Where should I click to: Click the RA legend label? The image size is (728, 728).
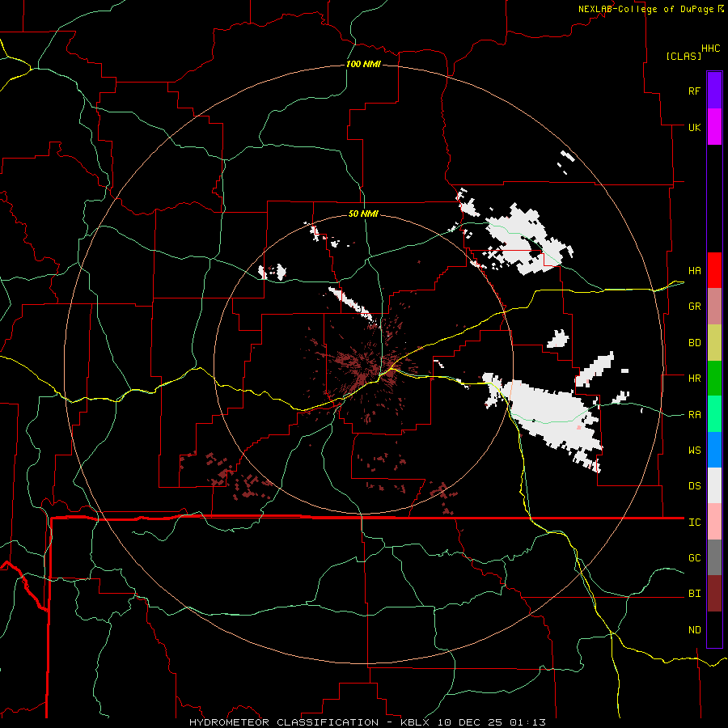click(x=694, y=415)
